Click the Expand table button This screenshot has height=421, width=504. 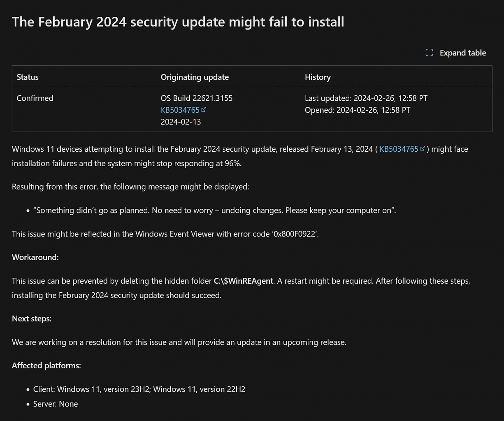(455, 53)
